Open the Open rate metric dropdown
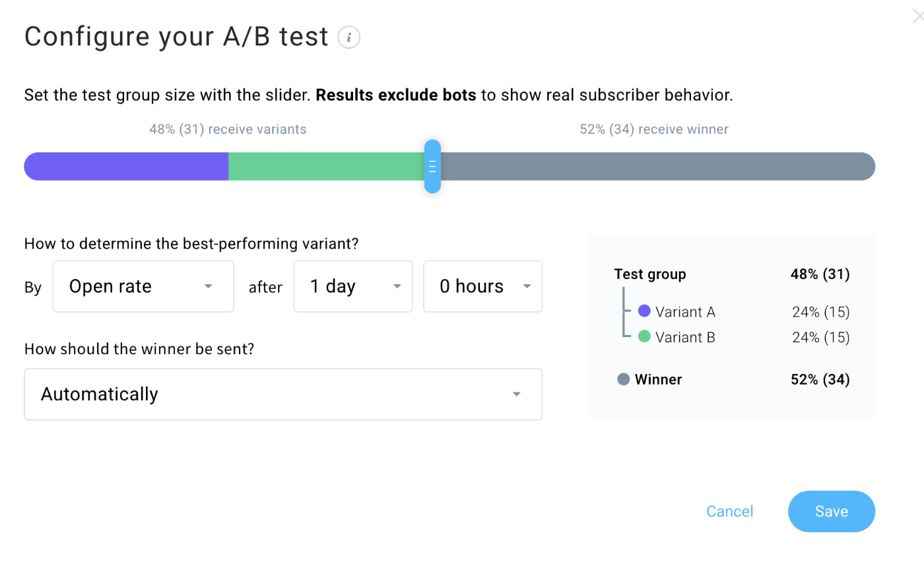The image size is (924, 562). (x=143, y=286)
